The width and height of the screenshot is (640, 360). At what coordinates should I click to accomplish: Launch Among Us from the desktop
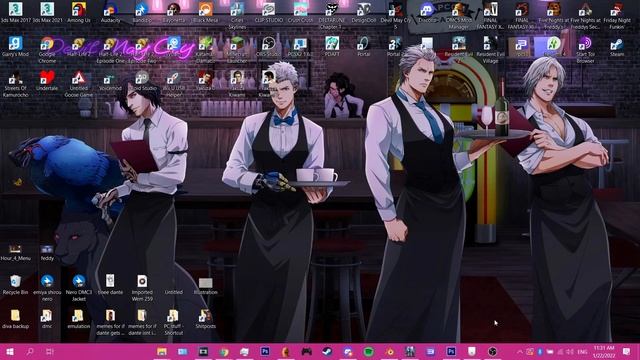point(79,12)
